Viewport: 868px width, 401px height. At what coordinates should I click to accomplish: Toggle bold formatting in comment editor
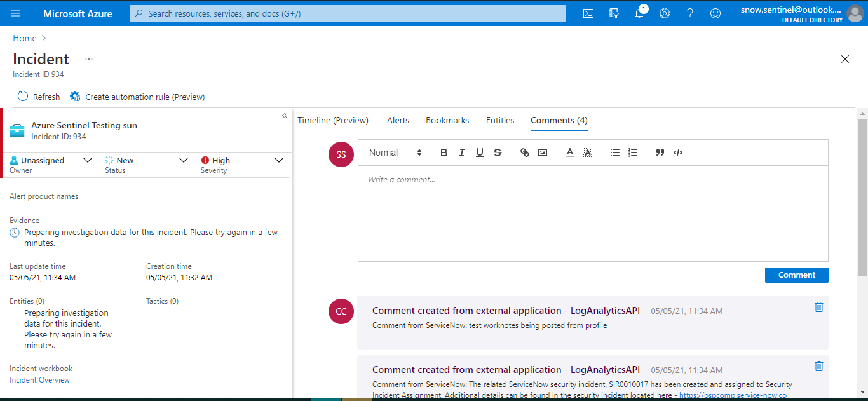pyautogui.click(x=444, y=153)
